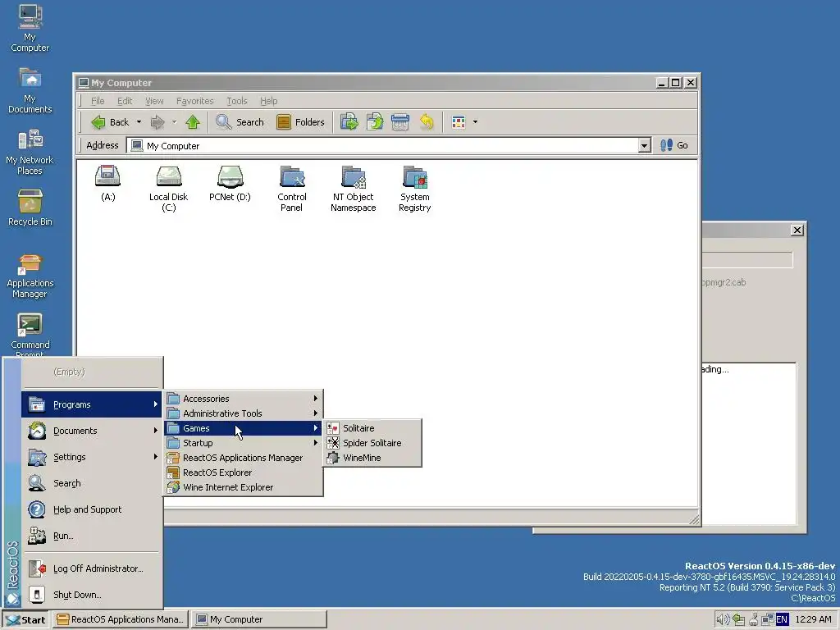The width and height of the screenshot is (840, 630).
Task: Launch Solitaire from Games submenu
Action: [x=373, y=428]
